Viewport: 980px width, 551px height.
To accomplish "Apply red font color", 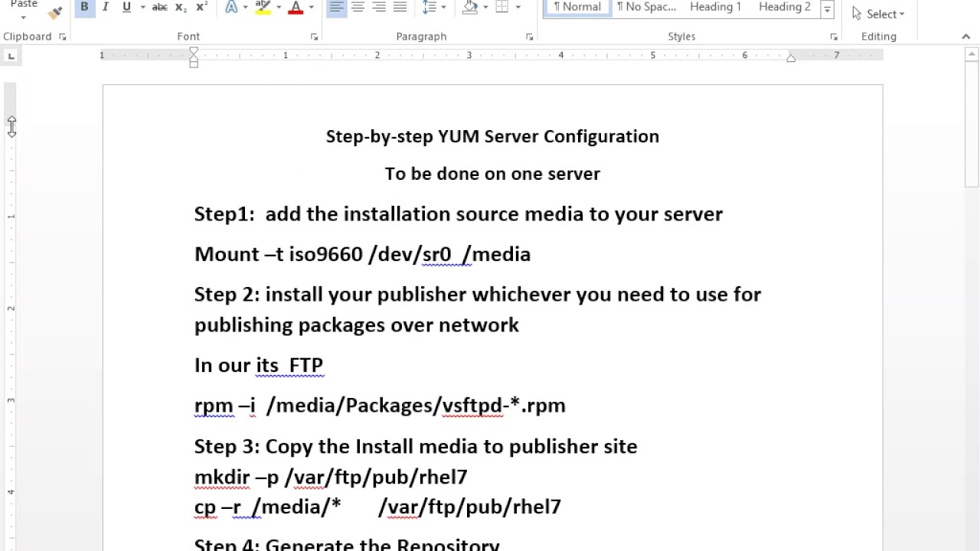I will pyautogui.click(x=296, y=8).
